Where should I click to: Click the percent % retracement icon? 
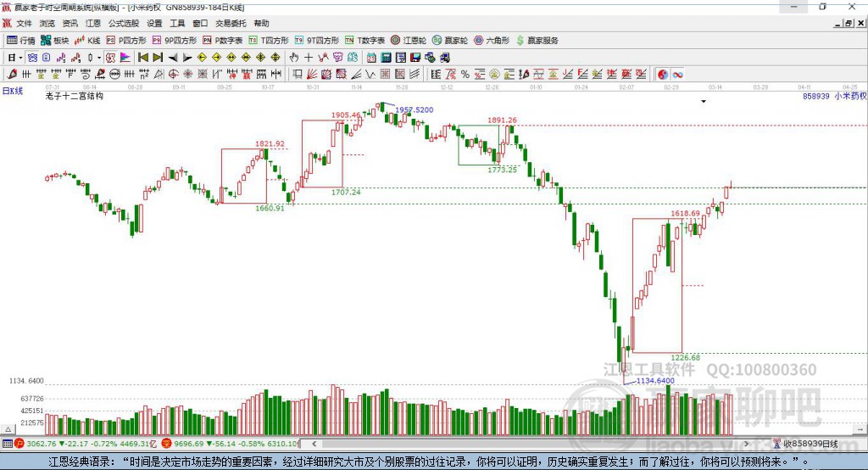pyautogui.click(x=465, y=75)
